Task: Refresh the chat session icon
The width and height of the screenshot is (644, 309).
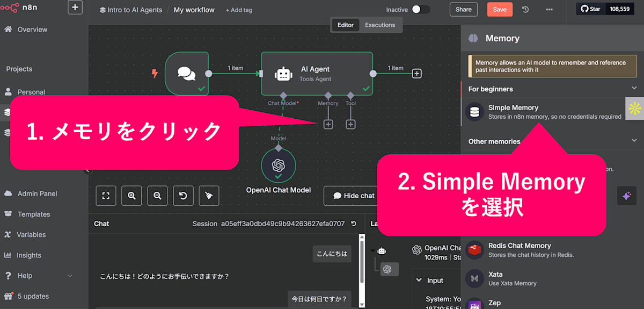Action: (353, 224)
